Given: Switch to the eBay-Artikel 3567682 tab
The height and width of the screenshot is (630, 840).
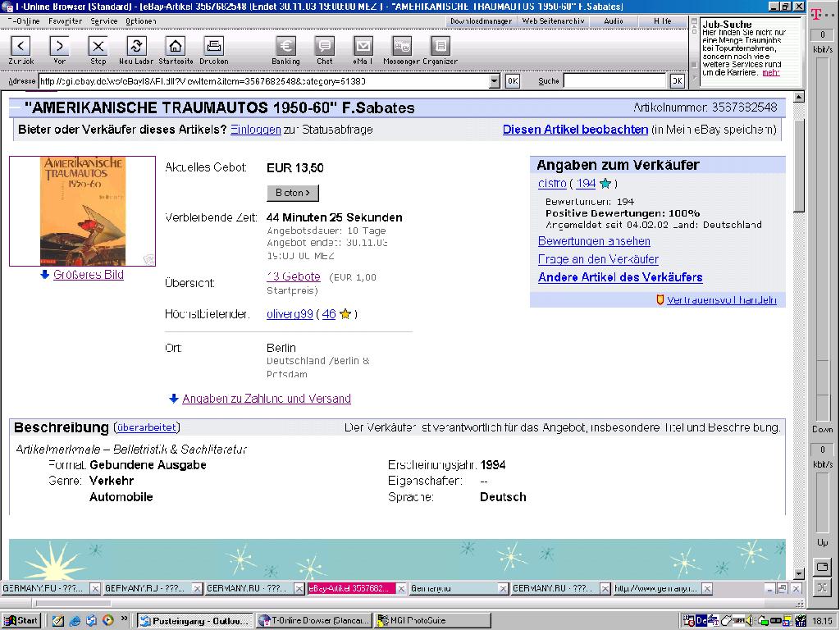Looking at the screenshot, I should (x=351, y=588).
